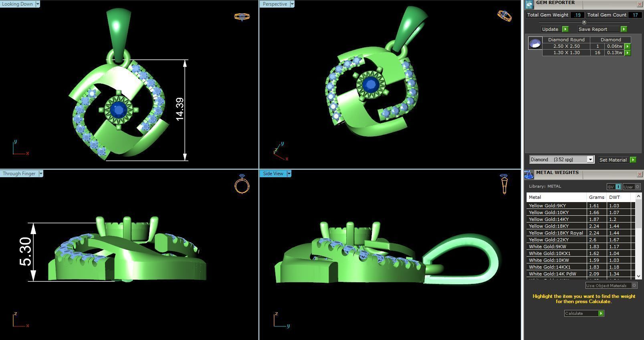The image size is (644, 340).
Task: Click the diamond round gem thumbnail
Action: click(535, 43)
